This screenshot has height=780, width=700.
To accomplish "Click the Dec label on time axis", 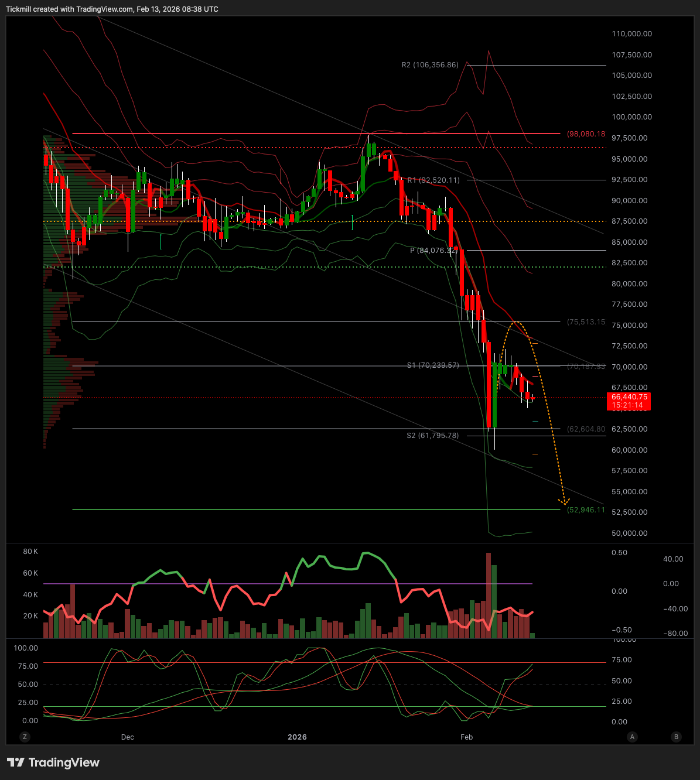I will pyautogui.click(x=128, y=737).
